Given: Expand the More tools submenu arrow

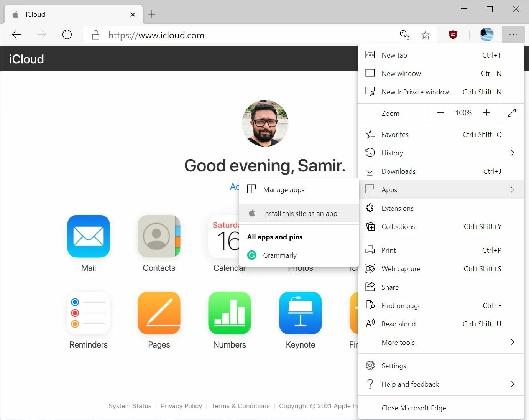Looking at the screenshot, I should (x=512, y=343).
